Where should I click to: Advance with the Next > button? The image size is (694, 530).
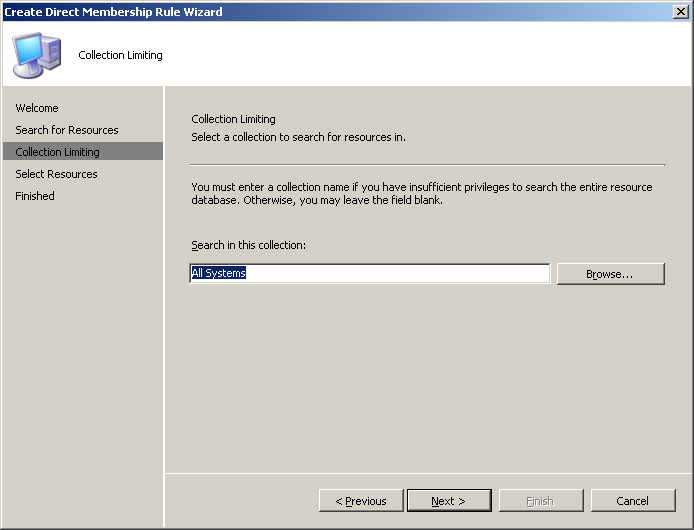(x=449, y=501)
